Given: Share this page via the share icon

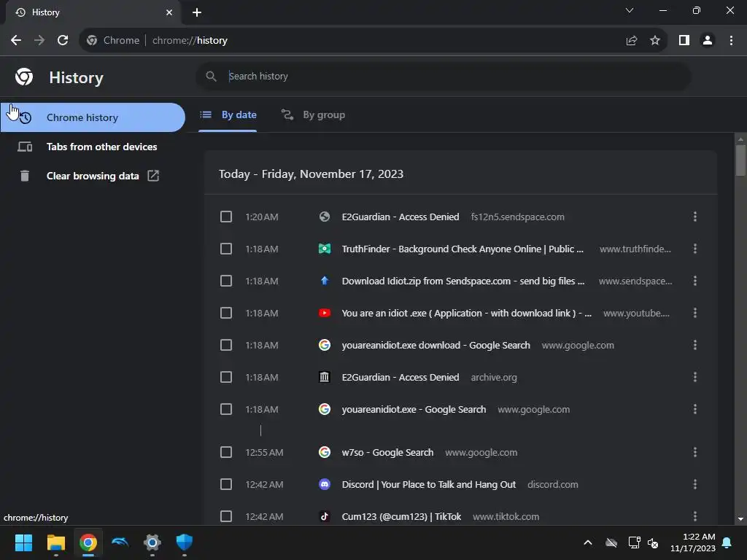Looking at the screenshot, I should (632, 41).
